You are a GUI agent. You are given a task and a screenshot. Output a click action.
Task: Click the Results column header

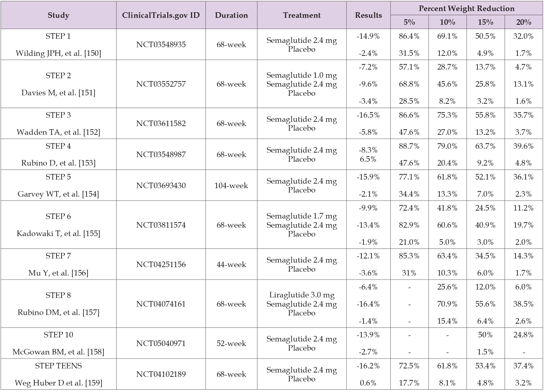point(368,15)
